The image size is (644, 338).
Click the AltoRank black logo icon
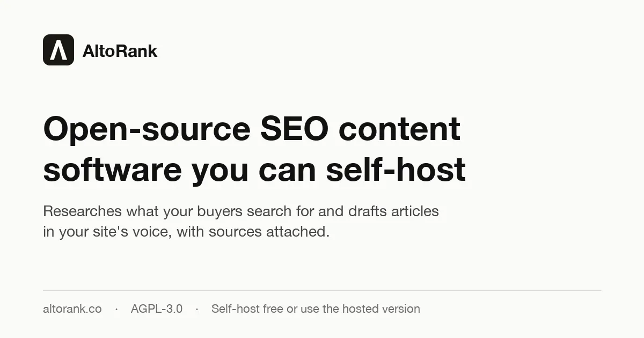[58, 50]
